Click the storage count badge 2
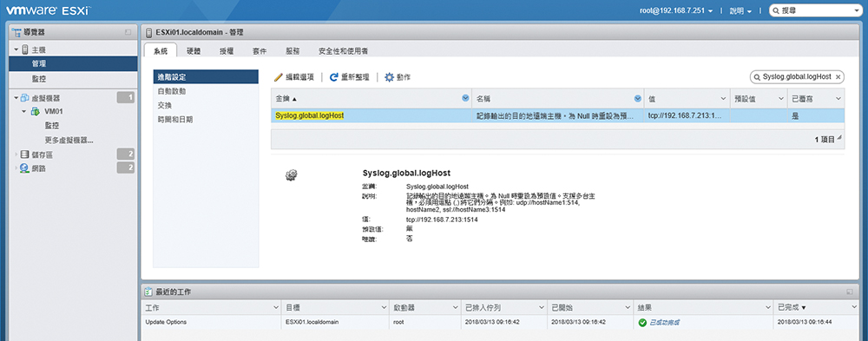Image resolution: width=868 pixels, height=341 pixels. (x=126, y=154)
